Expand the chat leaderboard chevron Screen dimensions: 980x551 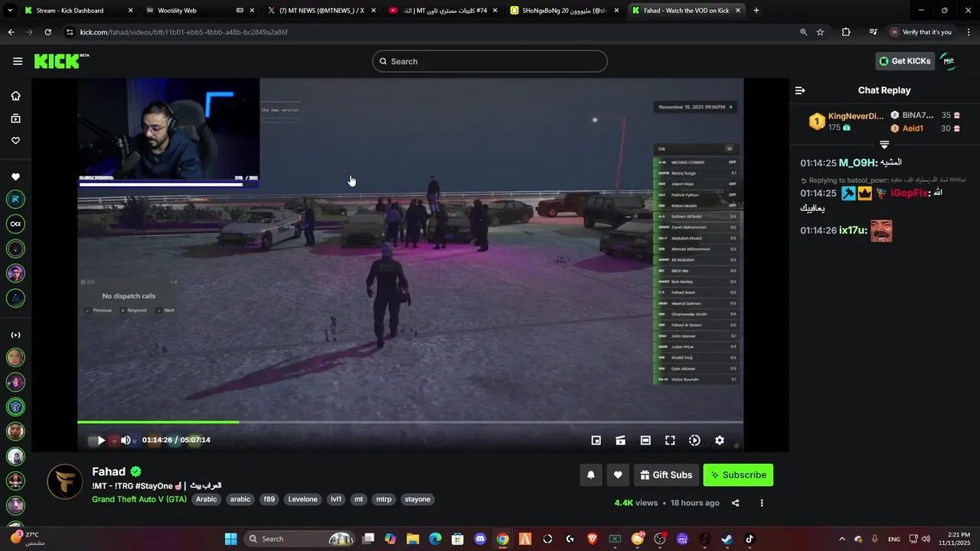tap(884, 144)
